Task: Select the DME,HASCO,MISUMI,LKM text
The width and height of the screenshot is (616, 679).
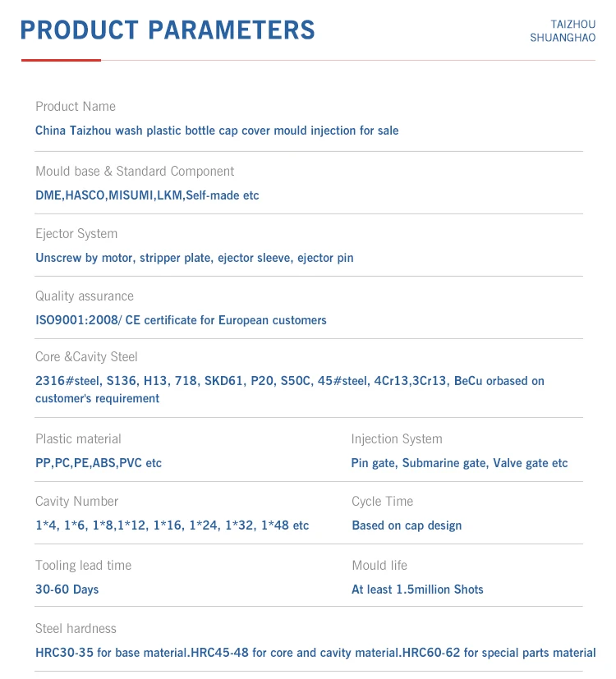Action: 147,195
